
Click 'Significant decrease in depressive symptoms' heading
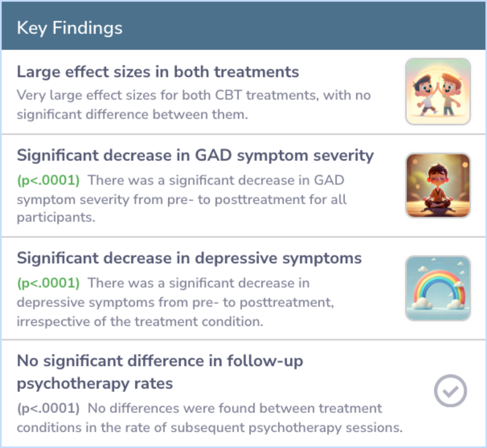(189, 258)
